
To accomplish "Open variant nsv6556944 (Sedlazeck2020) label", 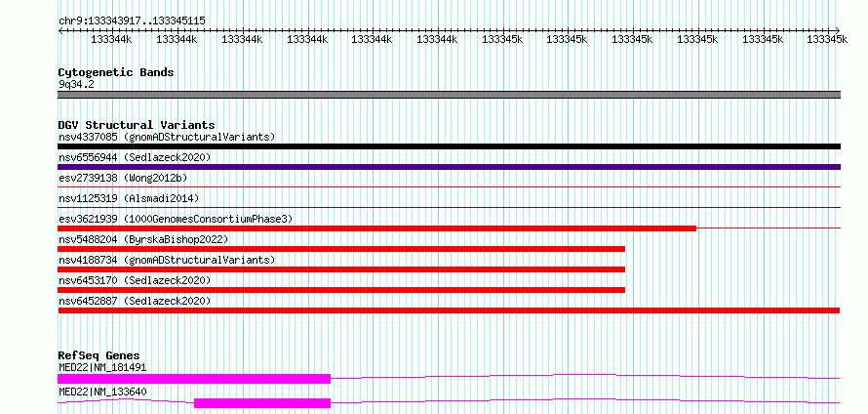I will point(135,157).
